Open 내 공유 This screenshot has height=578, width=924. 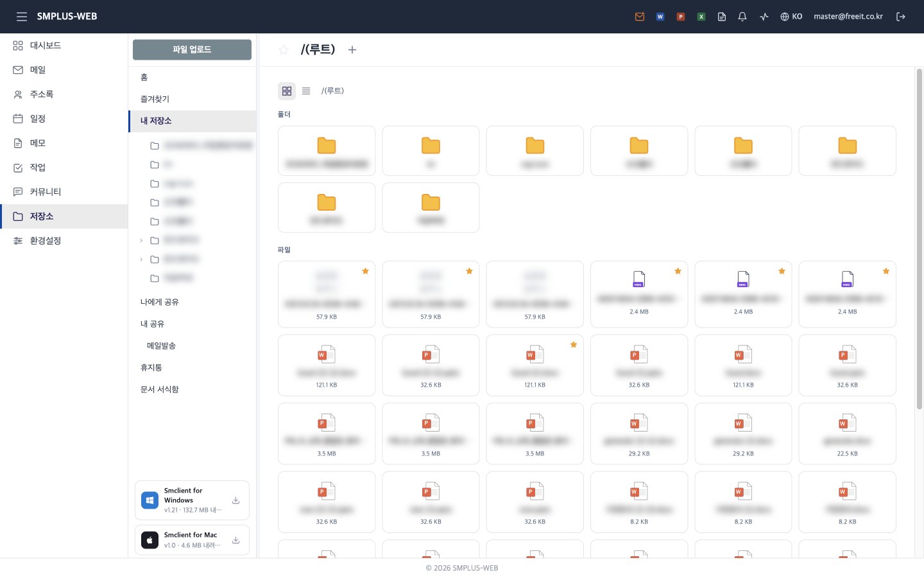[192, 324]
